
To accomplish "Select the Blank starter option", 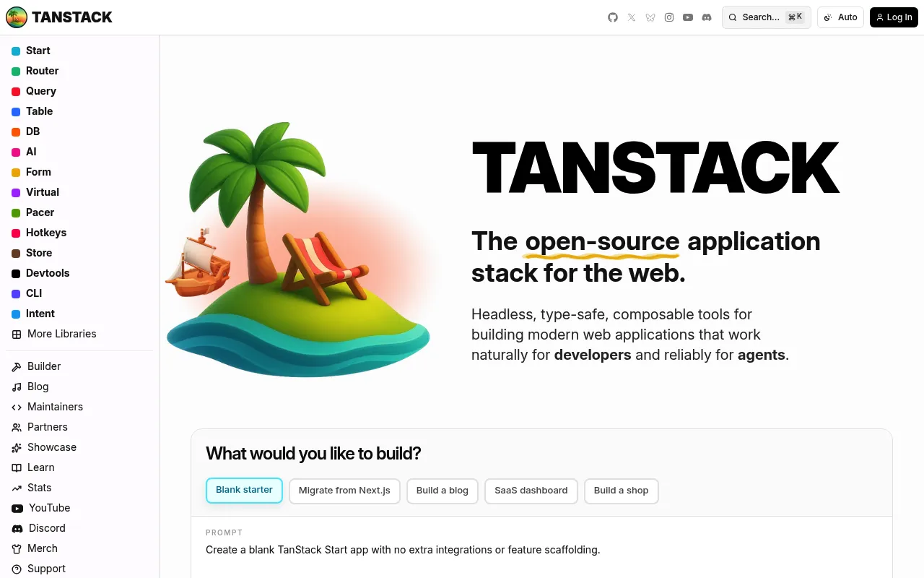I will coord(244,490).
